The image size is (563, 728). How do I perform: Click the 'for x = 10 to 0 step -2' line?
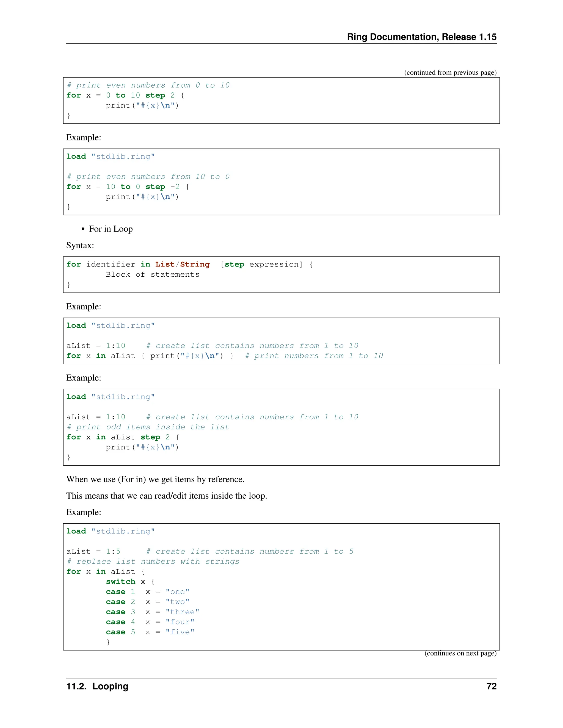pyautogui.click(x=128, y=187)
